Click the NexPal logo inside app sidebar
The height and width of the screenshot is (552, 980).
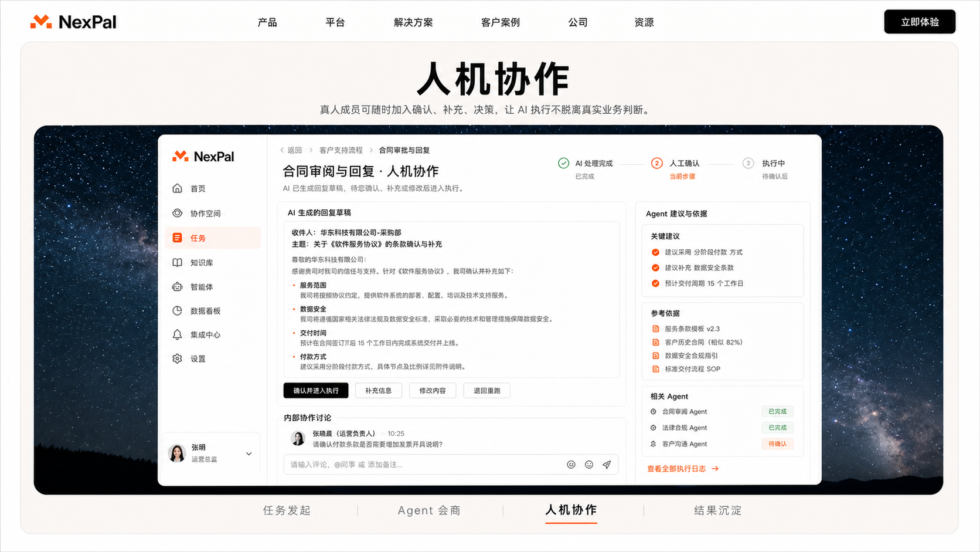click(203, 157)
